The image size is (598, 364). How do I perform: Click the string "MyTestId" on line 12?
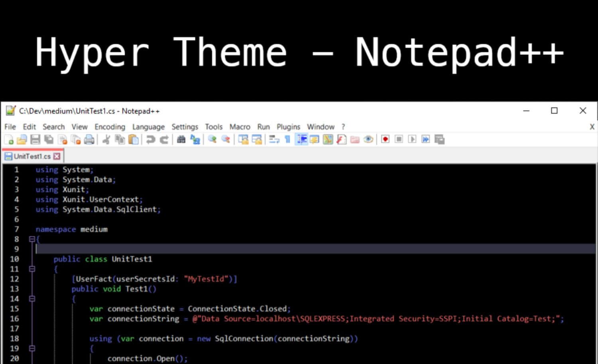click(206, 279)
